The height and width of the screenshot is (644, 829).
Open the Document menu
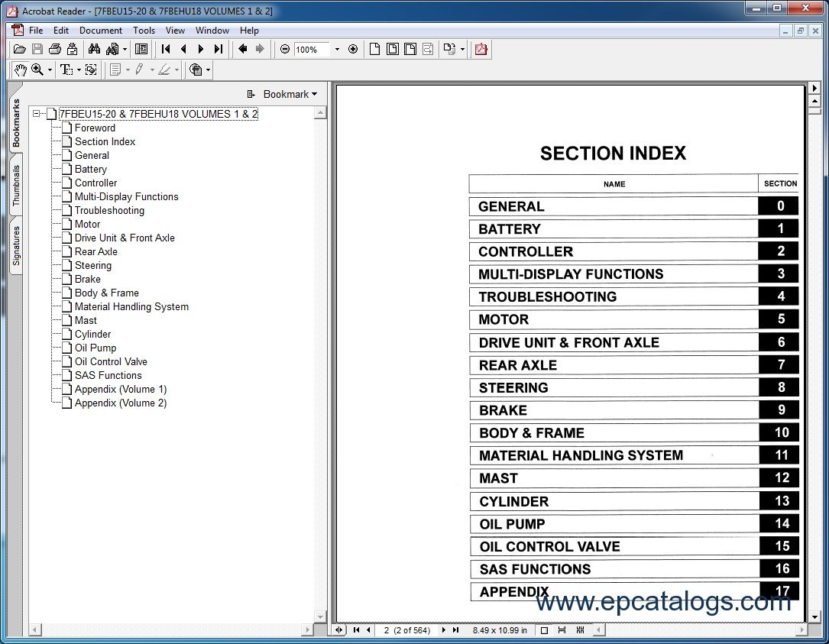(100, 31)
